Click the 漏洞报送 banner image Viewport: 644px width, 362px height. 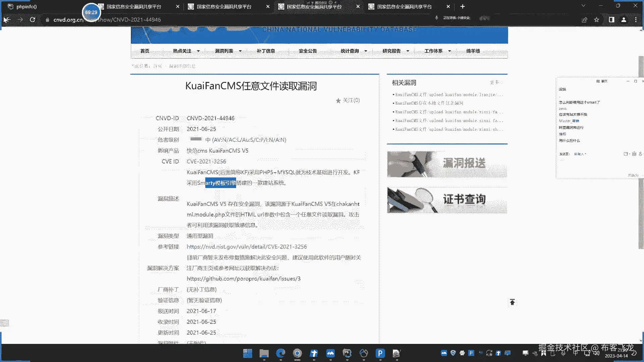coord(447,164)
